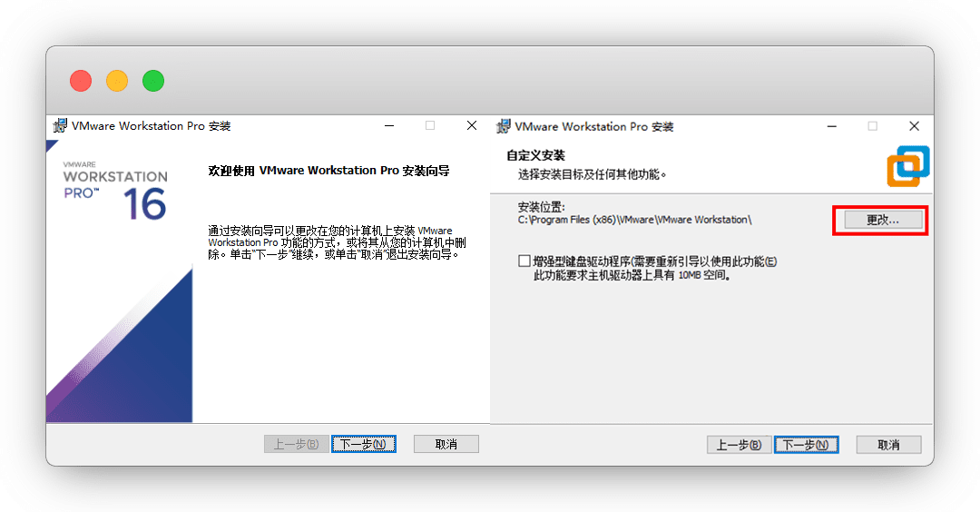Proceed with 下一步(N) in 自定义安装 window

tap(806, 445)
